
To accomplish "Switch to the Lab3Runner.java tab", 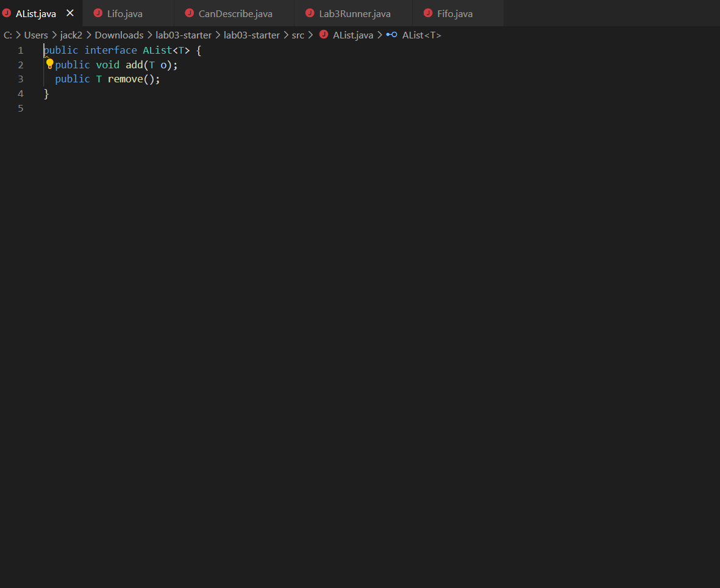I will (x=353, y=13).
